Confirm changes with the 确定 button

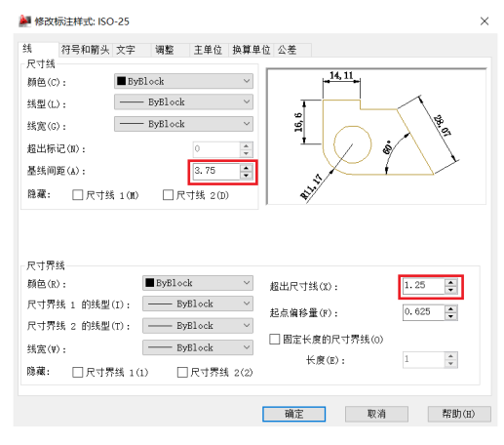point(294,414)
